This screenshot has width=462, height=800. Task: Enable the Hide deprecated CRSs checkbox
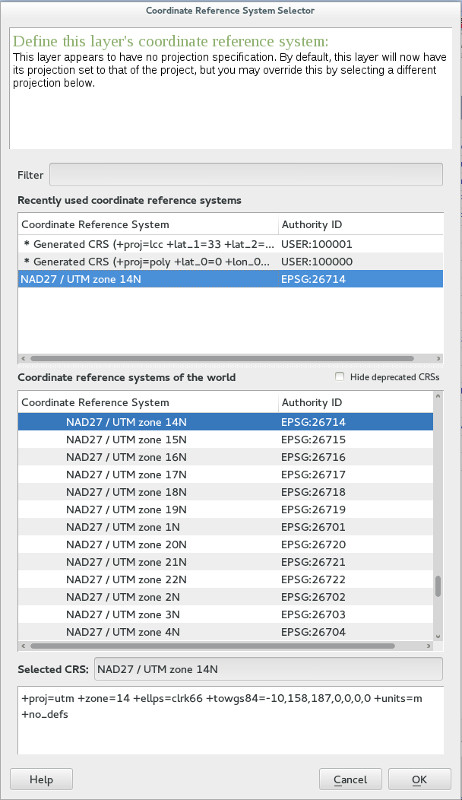click(340, 377)
